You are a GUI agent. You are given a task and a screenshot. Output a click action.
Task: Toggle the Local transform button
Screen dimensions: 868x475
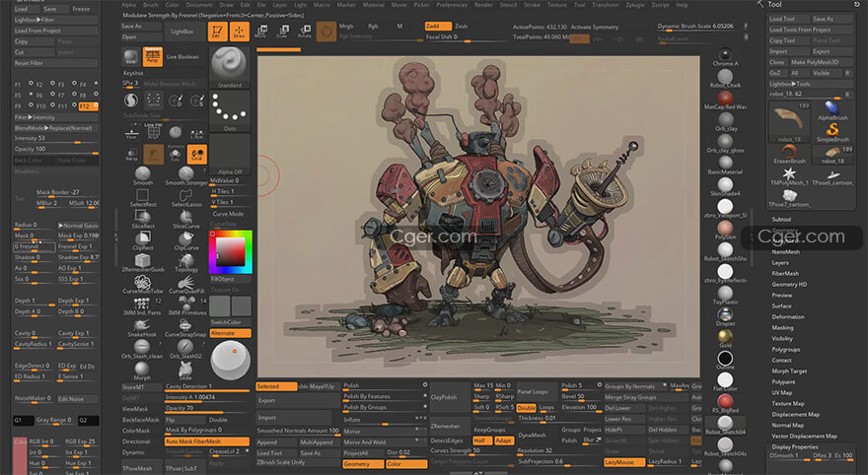coord(197,155)
